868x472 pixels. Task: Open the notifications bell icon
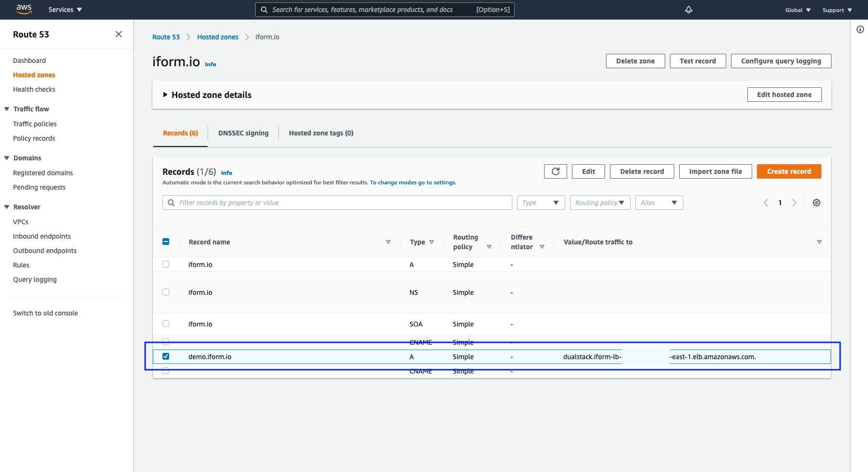click(x=689, y=10)
